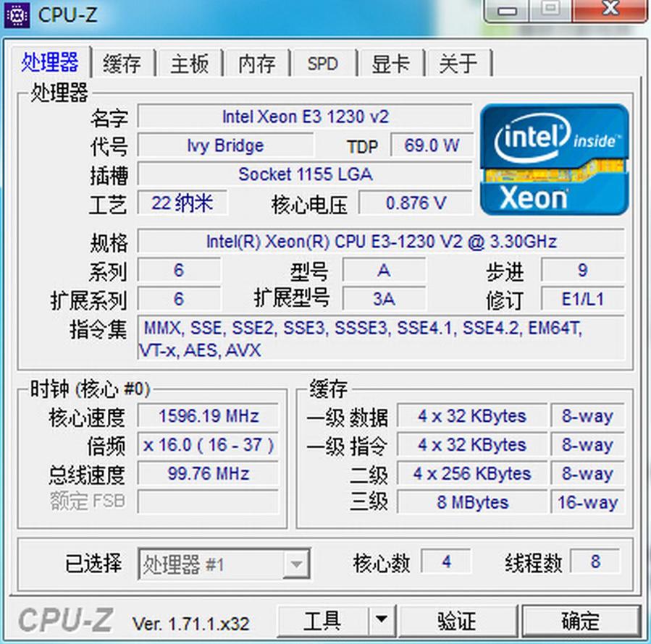Viewport: 651px width, 644px height.
Task: Click the E1/L1 revision value
Action: pos(583,299)
